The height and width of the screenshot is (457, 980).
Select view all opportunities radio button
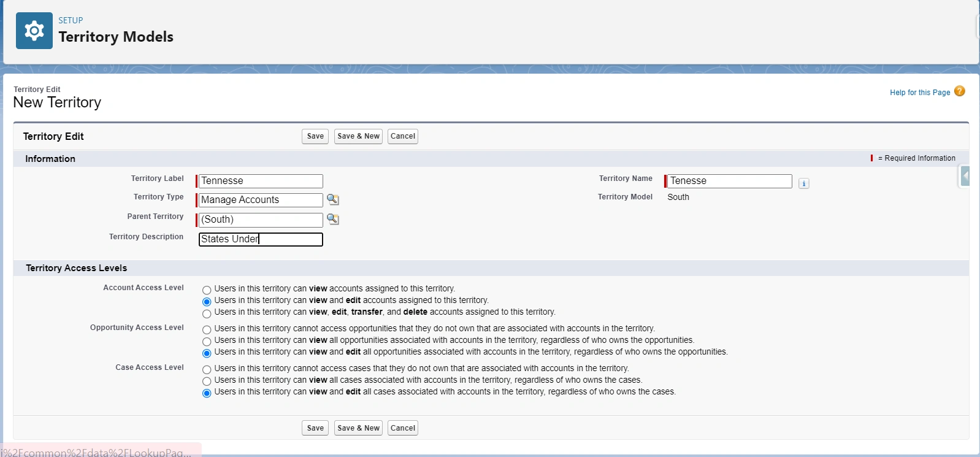(207, 342)
